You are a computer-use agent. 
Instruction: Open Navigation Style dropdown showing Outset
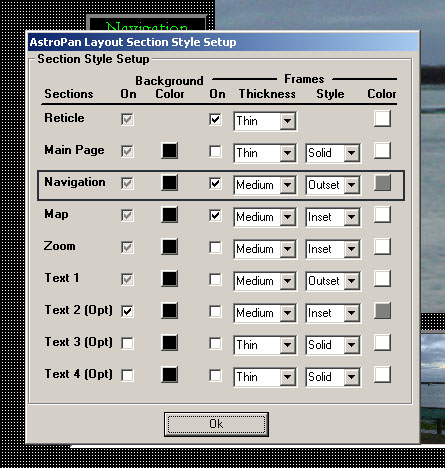coord(333,185)
